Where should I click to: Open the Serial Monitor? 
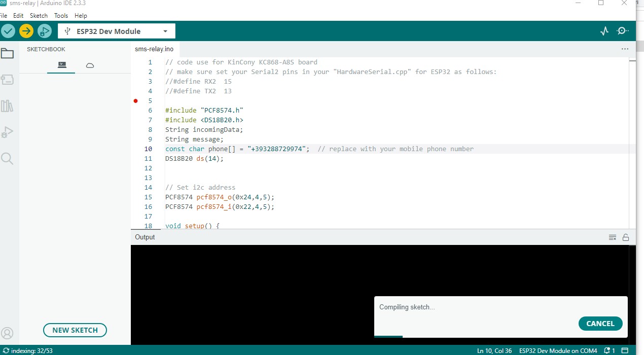[x=623, y=31]
